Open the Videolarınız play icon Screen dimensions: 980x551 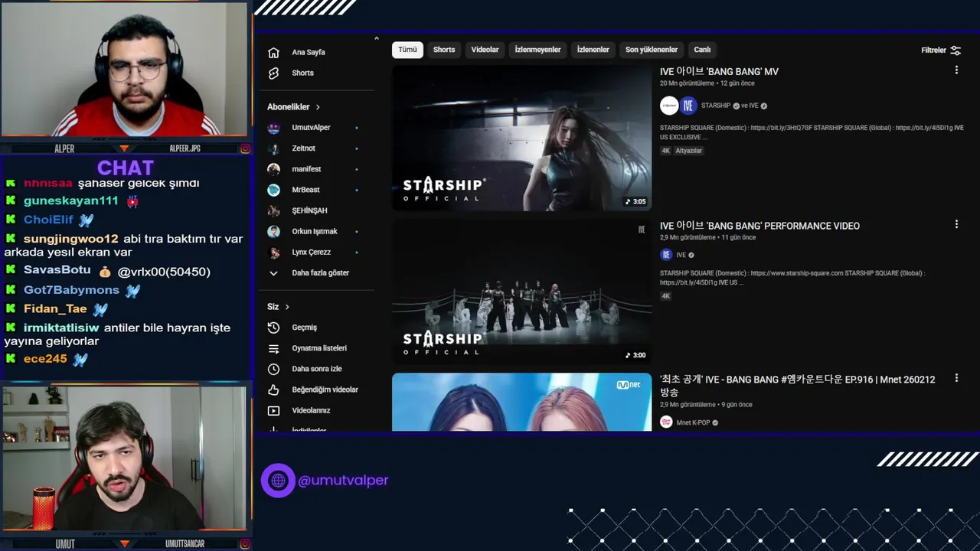273,411
